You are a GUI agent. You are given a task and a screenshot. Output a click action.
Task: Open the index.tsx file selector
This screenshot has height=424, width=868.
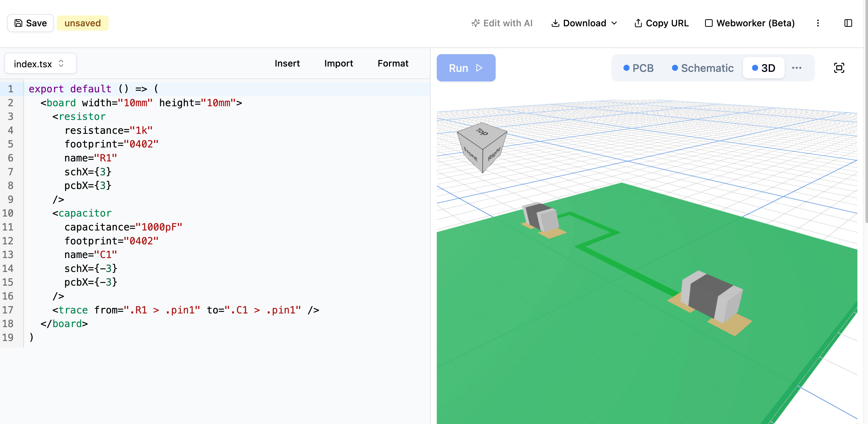40,63
